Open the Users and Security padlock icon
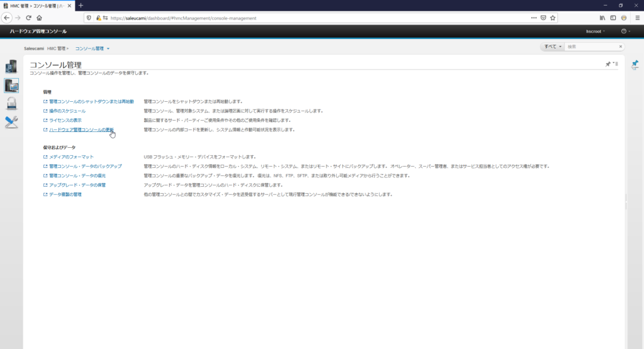This screenshot has width=644, height=349. point(11,103)
